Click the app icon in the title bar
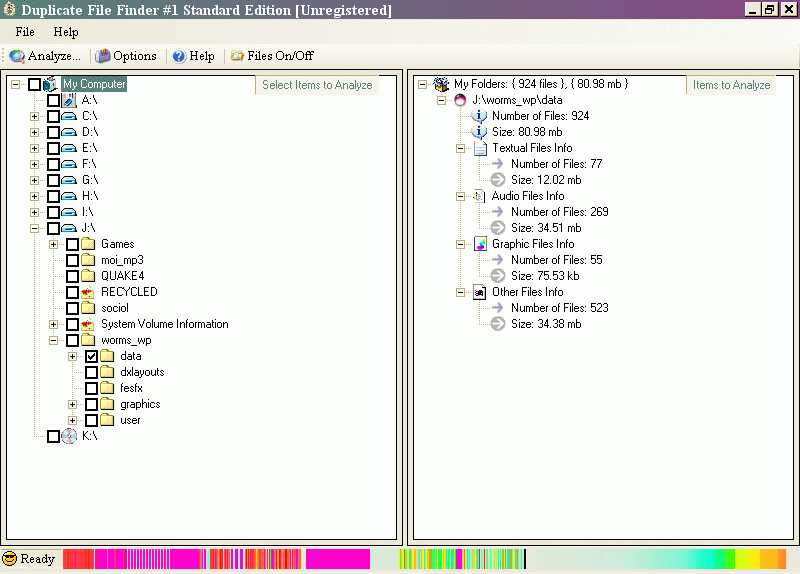 pos(10,9)
